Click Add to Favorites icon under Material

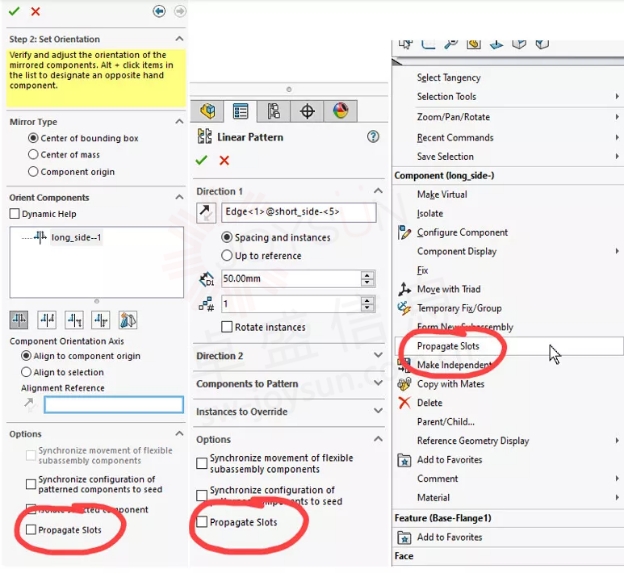[404, 460]
